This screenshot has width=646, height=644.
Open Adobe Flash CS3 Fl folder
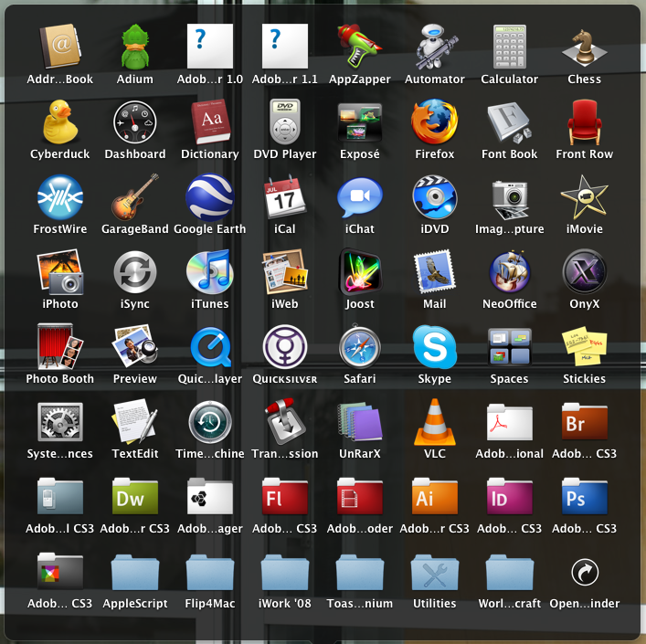pyautogui.click(x=285, y=496)
